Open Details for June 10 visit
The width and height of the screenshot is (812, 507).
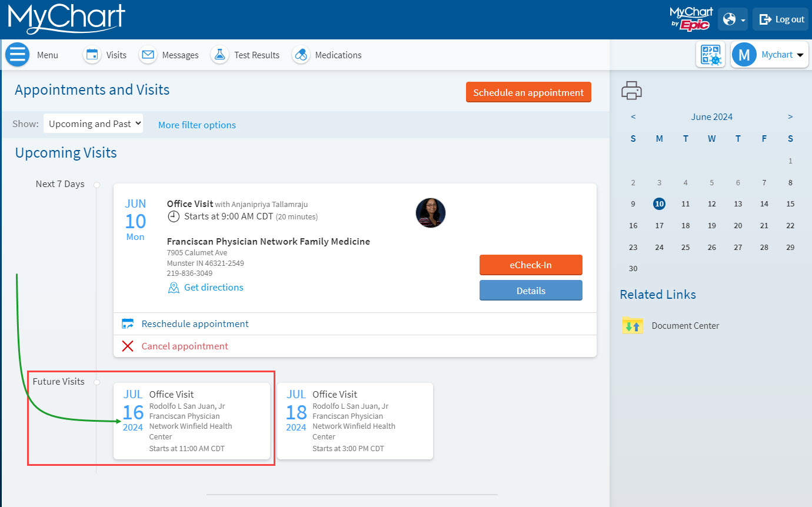[531, 291]
